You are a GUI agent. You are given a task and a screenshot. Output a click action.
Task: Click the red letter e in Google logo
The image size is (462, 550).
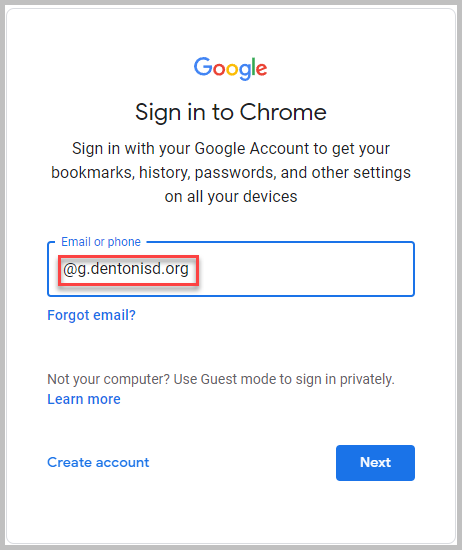pos(261,69)
